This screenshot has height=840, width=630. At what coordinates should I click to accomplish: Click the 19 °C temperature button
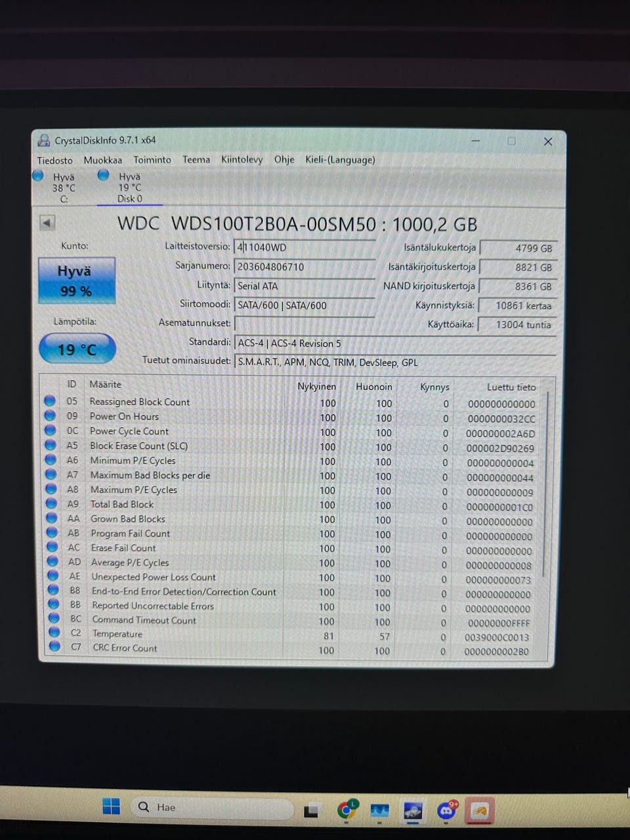coord(77,349)
